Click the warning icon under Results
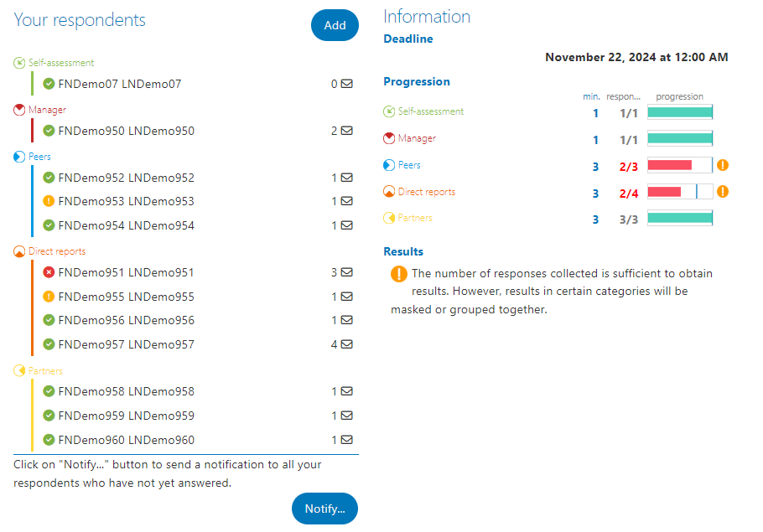This screenshot has width=763, height=532. [x=399, y=273]
